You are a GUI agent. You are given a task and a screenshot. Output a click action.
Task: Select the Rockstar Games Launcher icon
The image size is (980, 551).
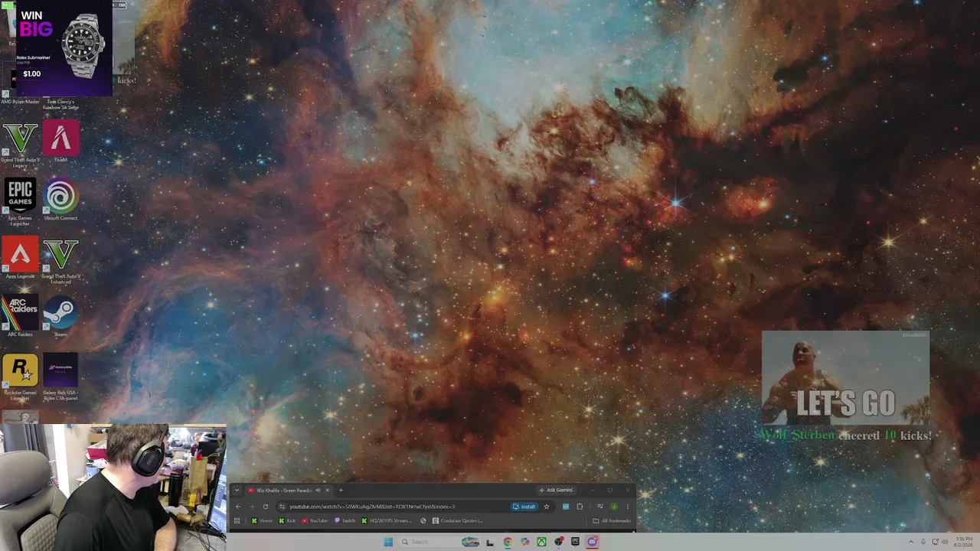pyautogui.click(x=20, y=377)
